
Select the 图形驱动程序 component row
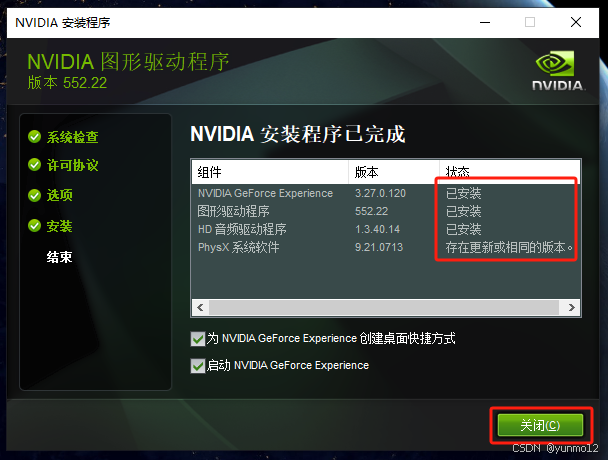pos(386,211)
